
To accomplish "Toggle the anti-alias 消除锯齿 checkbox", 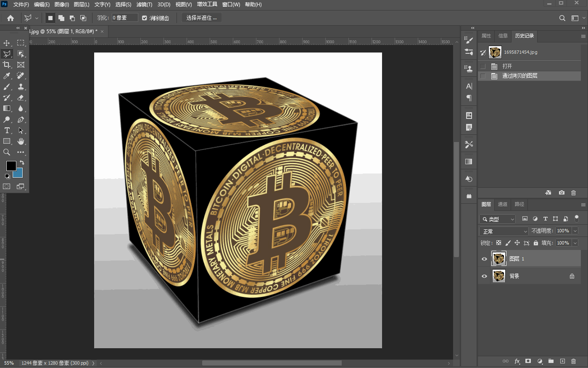I will click(x=145, y=18).
